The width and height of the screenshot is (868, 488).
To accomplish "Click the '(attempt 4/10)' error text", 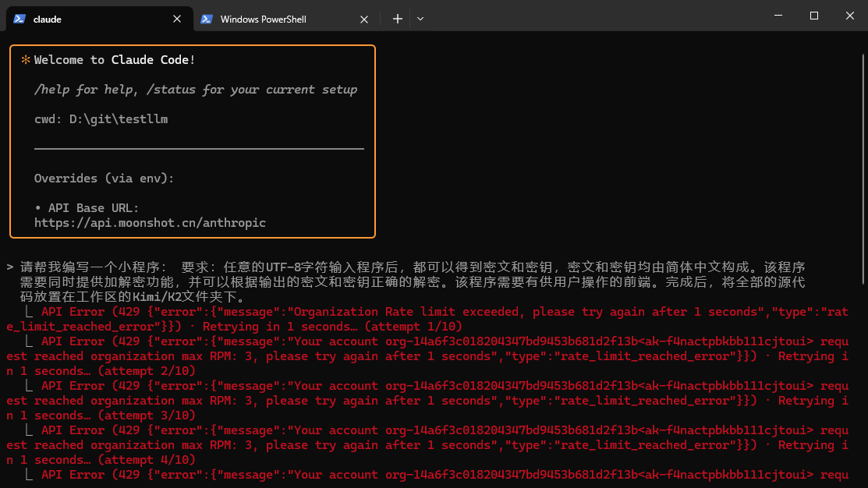I will (147, 460).
